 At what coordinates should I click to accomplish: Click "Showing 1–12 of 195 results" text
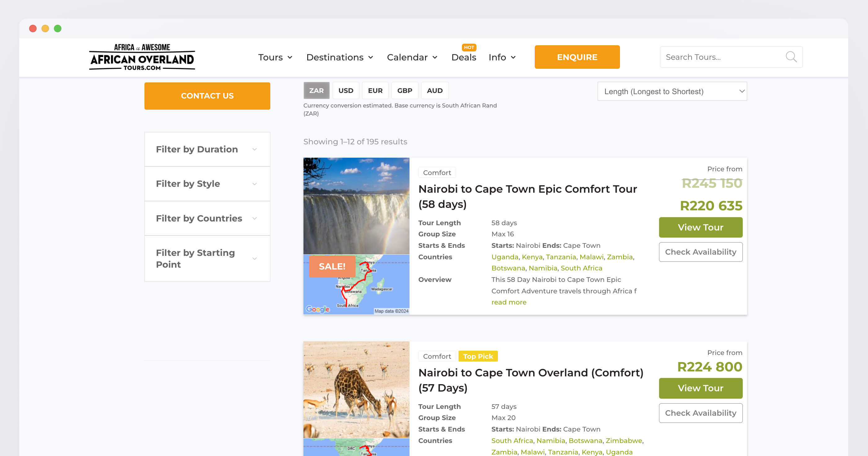[x=355, y=142]
